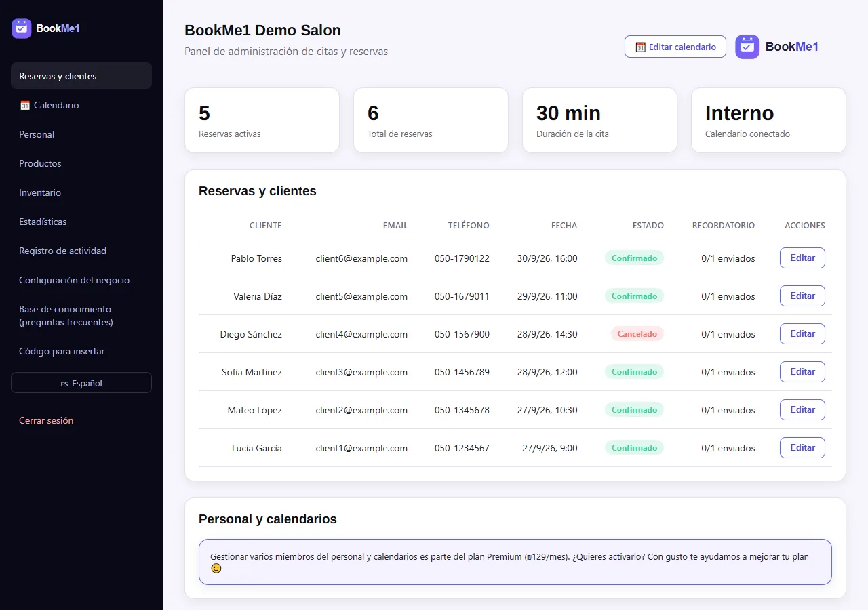
Task: Click 0/1 enviados in Lucía García row
Action: point(728,448)
